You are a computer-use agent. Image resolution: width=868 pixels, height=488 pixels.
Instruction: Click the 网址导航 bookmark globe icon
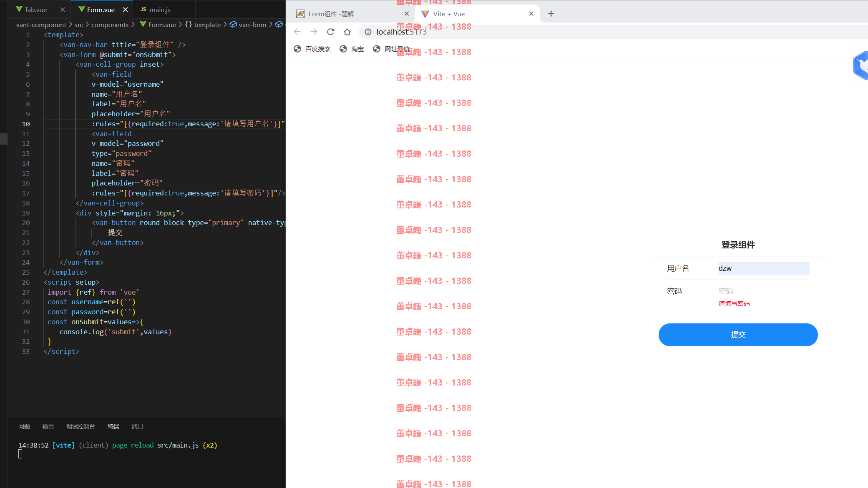point(377,49)
